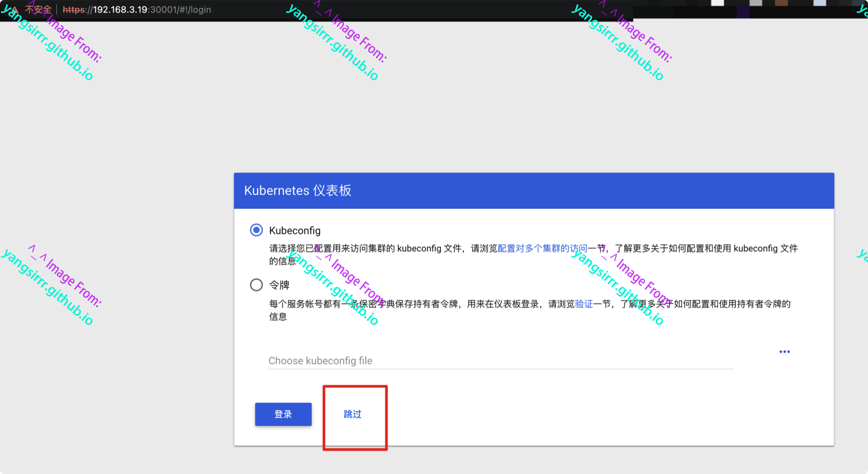This screenshot has width=868, height=474.
Task: Click the 不安全 security indicator label
Action: click(x=38, y=9)
